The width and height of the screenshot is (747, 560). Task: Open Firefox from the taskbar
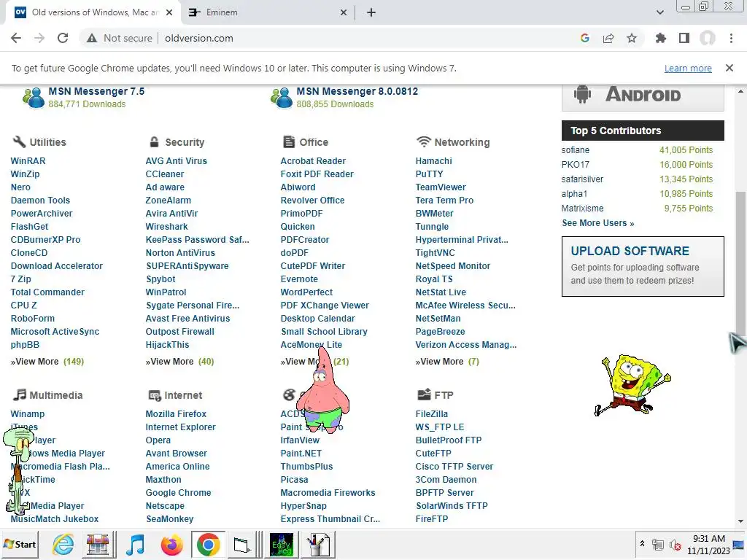click(x=172, y=544)
